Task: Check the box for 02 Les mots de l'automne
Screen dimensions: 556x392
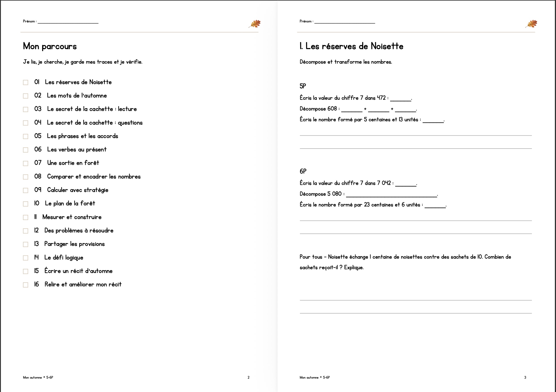Action: pos(25,96)
